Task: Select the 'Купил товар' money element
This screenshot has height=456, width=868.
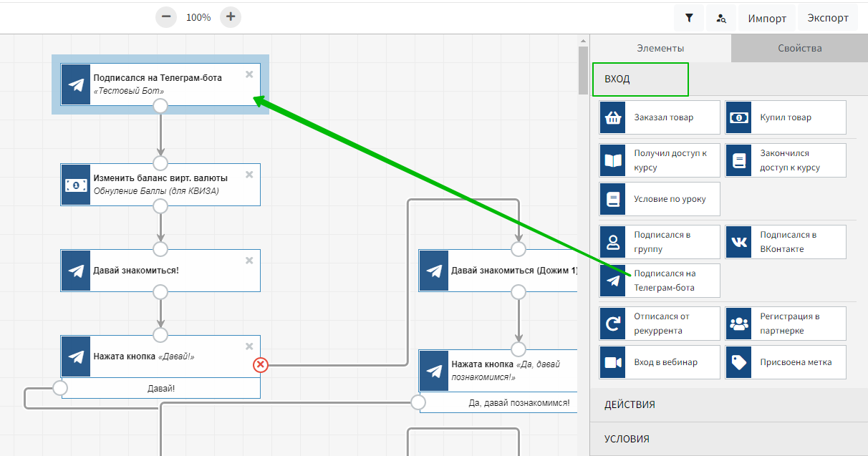Action: (786, 117)
